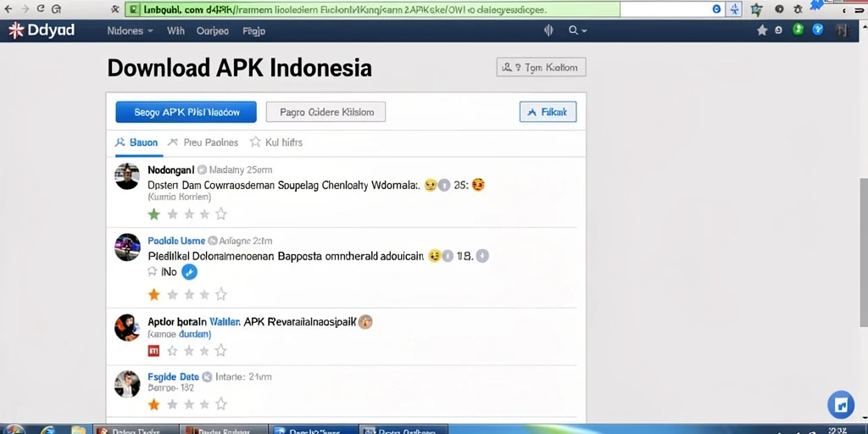Click the Aptlor botaln reviewer avatar
The image size is (868, 434).
pyautogui.click(x=127, y=327)
